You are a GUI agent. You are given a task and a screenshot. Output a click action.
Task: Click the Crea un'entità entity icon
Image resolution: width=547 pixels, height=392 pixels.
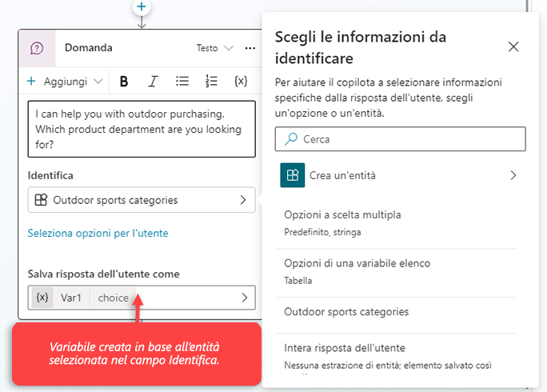point(293,175)
